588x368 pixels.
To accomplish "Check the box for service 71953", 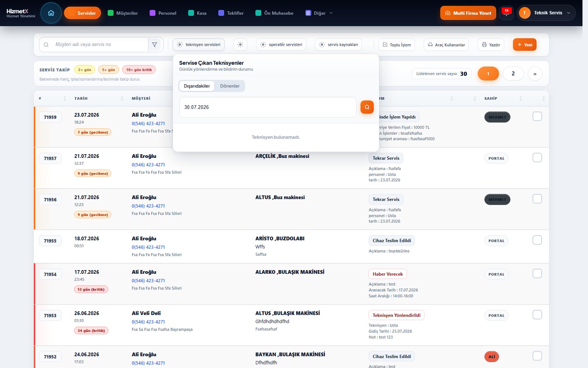I will pos(537,315).
